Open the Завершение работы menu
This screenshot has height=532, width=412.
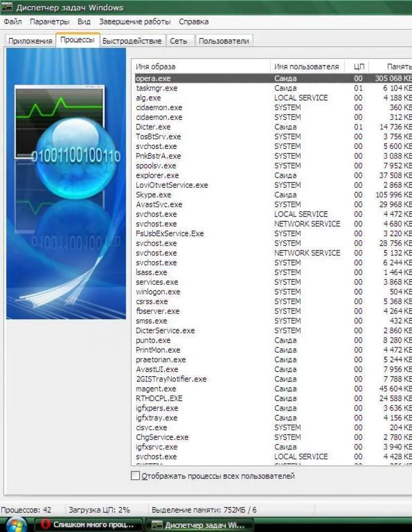(134, 22)
